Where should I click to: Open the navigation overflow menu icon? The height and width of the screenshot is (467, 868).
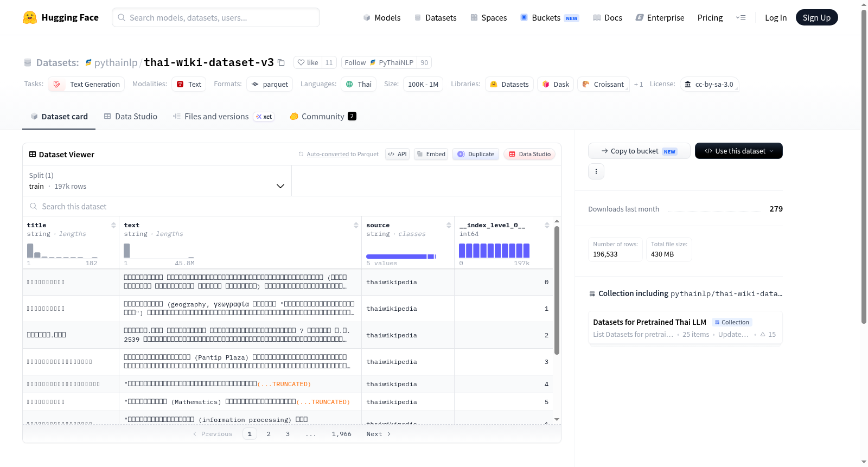pos(741,17)
